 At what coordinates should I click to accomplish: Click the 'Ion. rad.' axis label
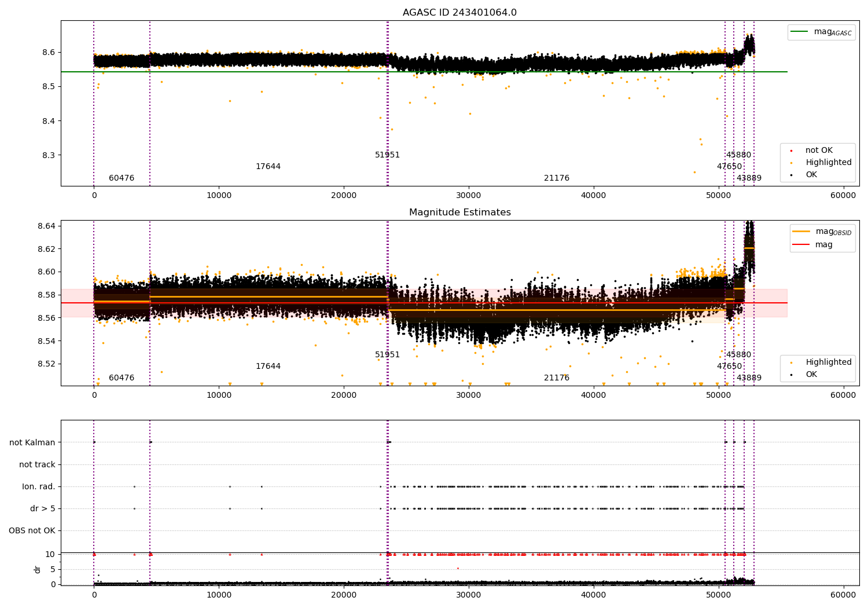tap(39, 486)
